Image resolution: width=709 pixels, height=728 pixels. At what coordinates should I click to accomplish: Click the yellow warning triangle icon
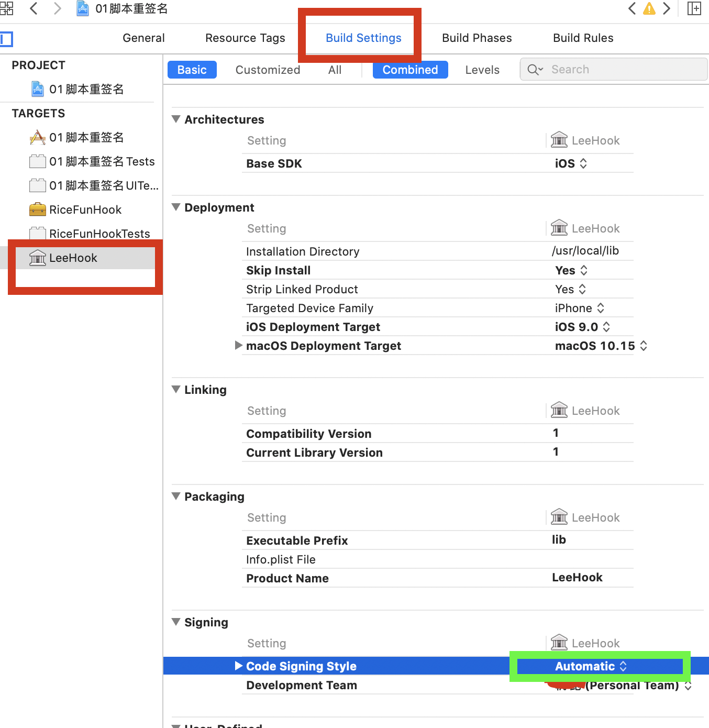click(649, 8)
